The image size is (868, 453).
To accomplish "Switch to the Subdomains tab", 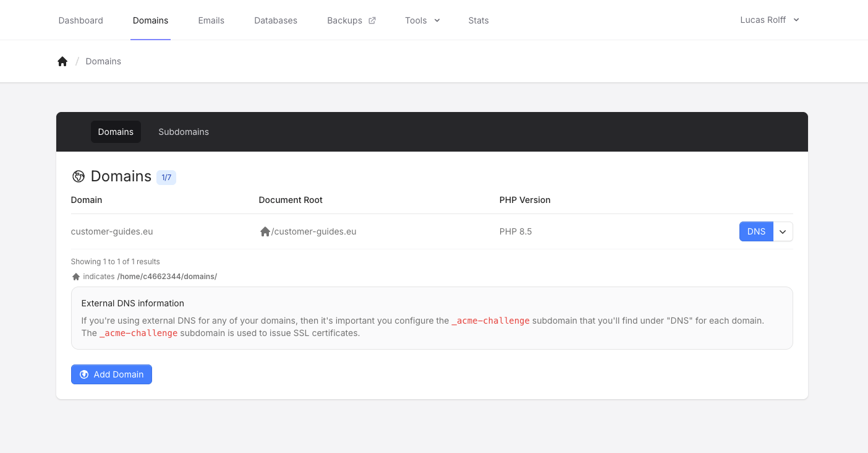I will pyautogui.click(x=184, y=132).
